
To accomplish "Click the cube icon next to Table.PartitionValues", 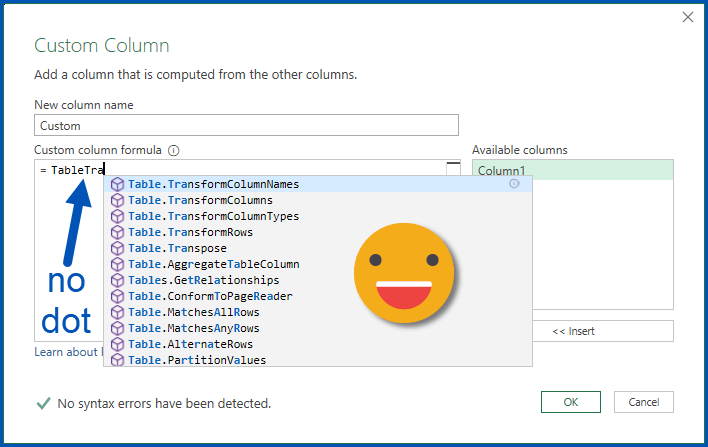I will click(117, 360).
